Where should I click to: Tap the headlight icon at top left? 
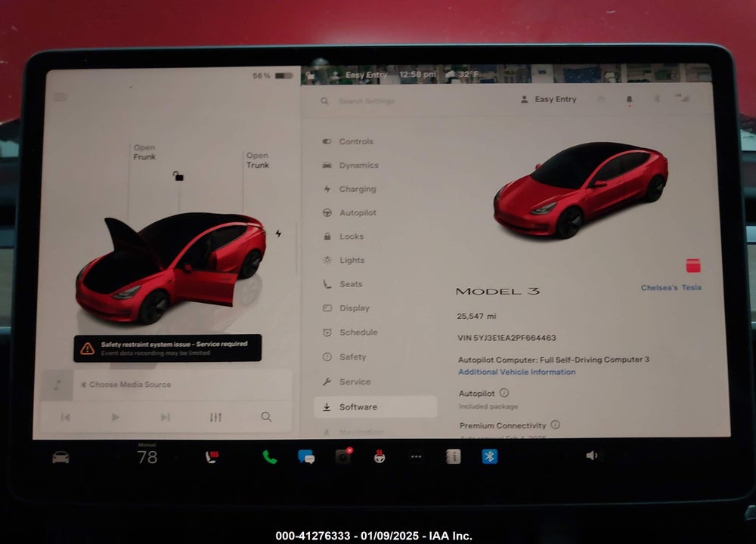click(x=60, y=97)
